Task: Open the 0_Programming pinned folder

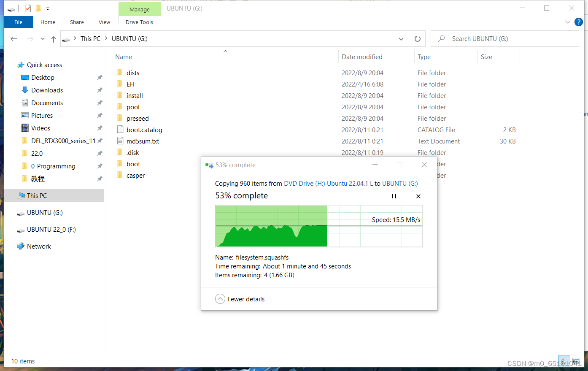Action: pyautogui.click(x=53, y=166)
